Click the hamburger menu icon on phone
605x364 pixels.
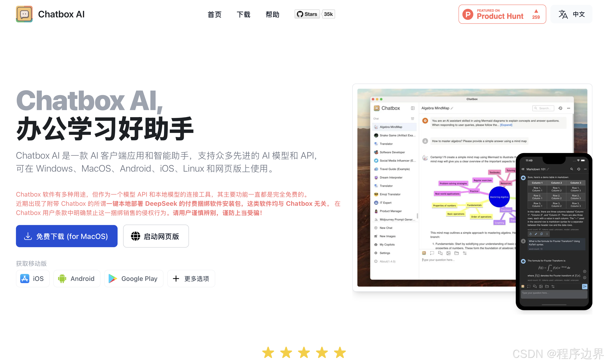tap(523, 169)
